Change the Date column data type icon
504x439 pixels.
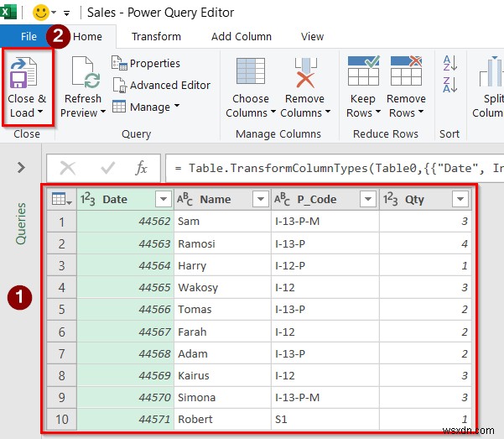(87, 199)
